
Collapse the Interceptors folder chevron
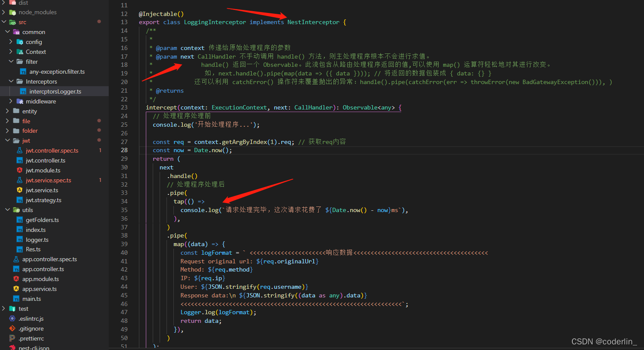click(11, 81)
